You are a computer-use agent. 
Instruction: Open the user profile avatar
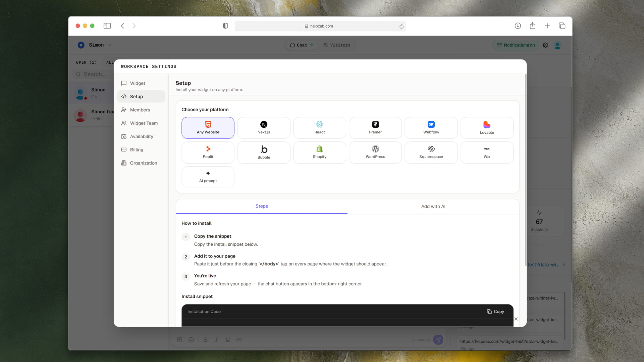click(x=558, y=45)
